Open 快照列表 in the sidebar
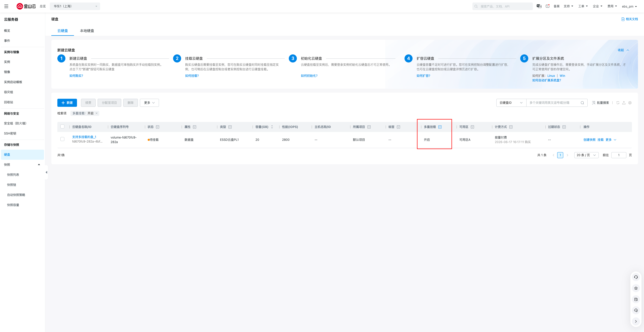 13,175
